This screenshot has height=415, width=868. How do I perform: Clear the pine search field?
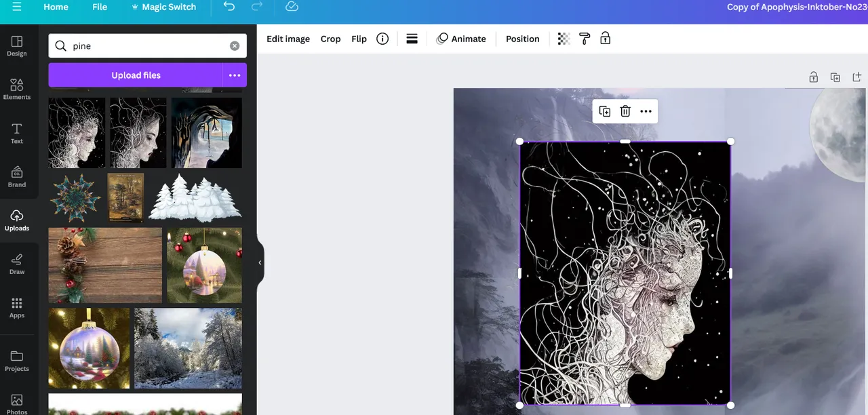click(x=235, y=46)
